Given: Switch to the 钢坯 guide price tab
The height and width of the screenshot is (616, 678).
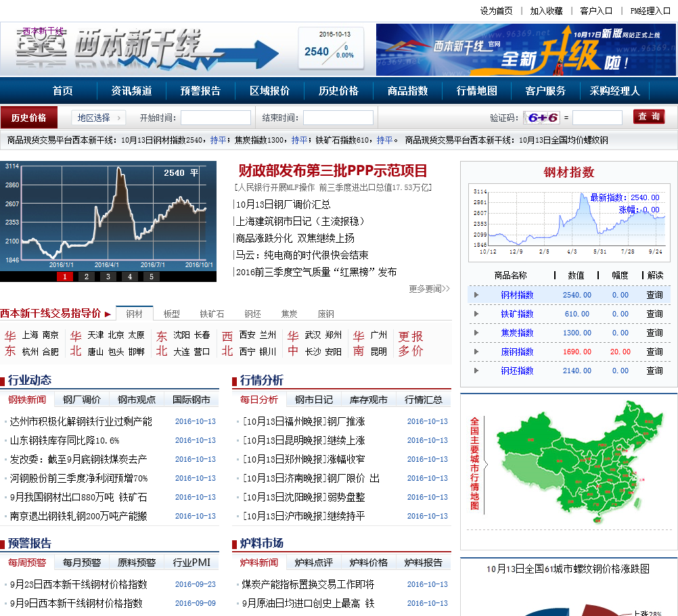Looking at the screenshot, I should tap(252, 314).
